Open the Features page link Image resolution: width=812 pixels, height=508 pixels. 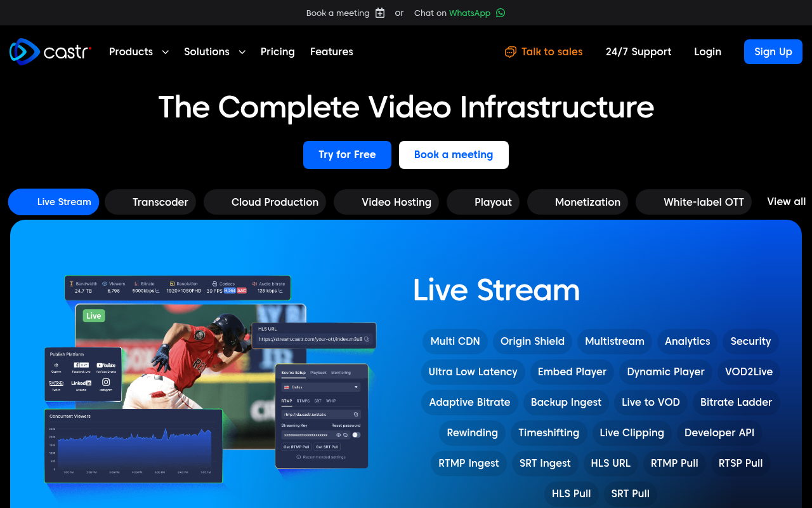[x=331, y=52]
